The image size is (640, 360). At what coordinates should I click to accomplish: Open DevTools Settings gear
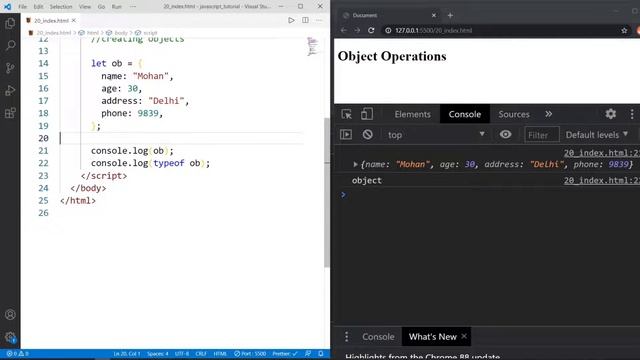pos(611,114)
